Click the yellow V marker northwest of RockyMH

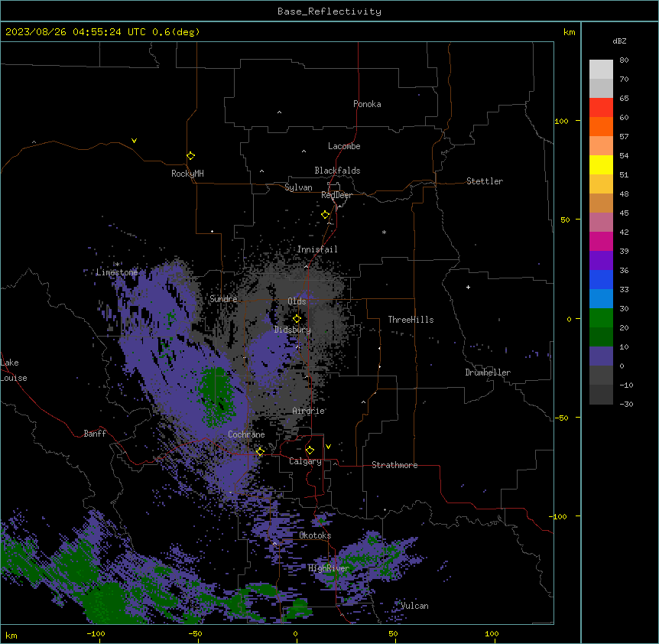(x=134, y=141)
